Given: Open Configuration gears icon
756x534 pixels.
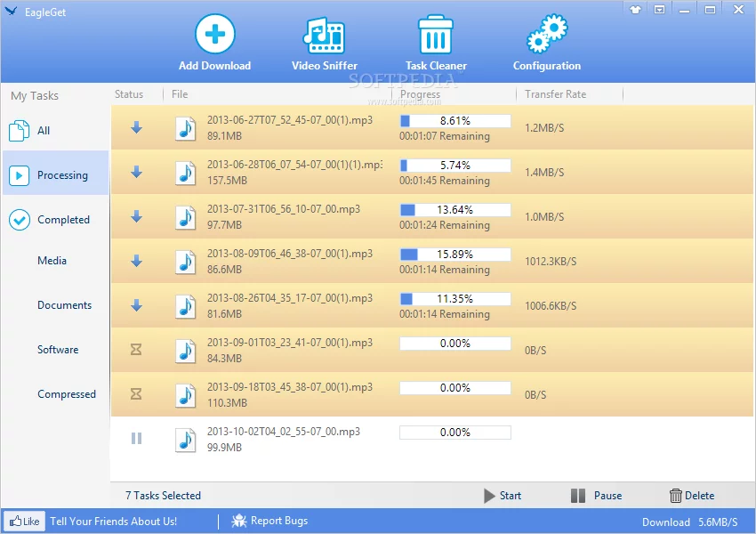Looking at the screenshot, I should (x=546, y=36).
